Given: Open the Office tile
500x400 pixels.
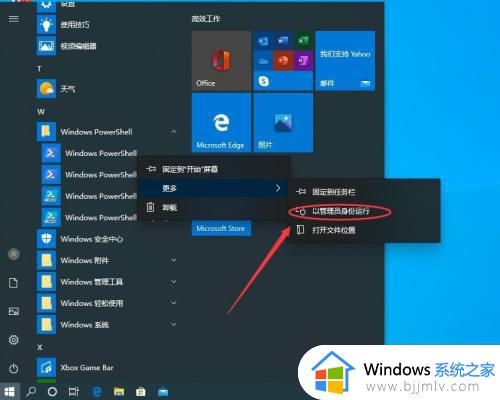Looking at the screenshot, I should (221, 61).
